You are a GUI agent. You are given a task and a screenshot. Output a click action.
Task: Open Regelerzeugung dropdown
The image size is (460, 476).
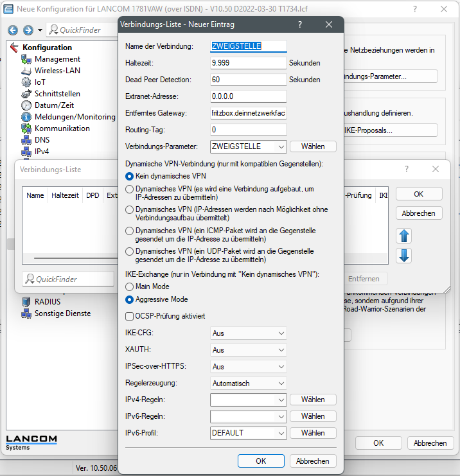pos(248,383)
